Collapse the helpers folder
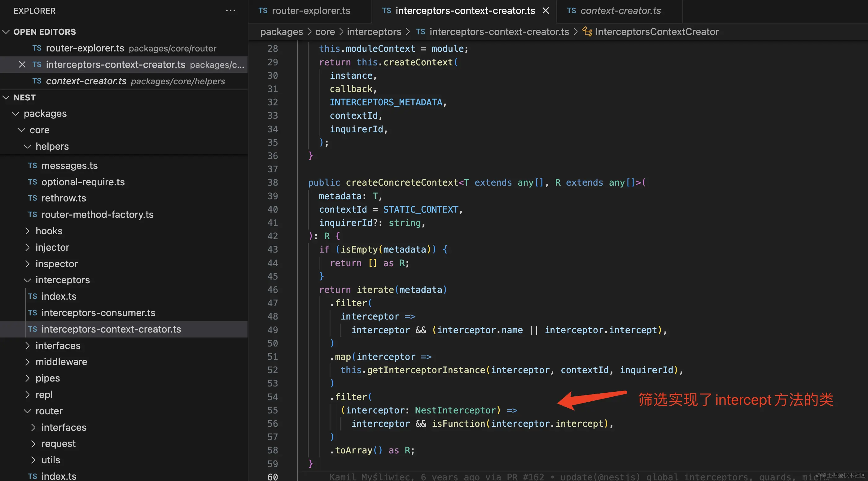Image resolution: width=868 pixels, height=481 pixels. 28,146
